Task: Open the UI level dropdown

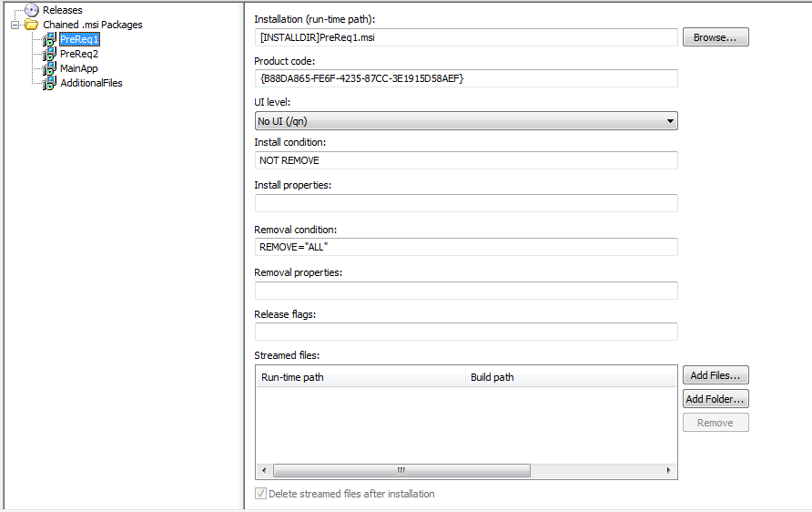Action: 466,121
